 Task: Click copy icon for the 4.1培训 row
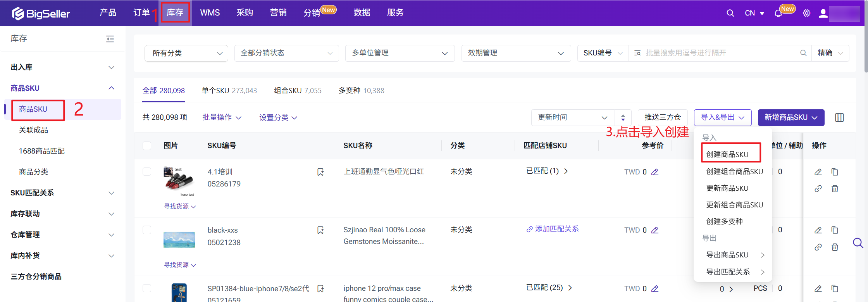pos(835,172)
